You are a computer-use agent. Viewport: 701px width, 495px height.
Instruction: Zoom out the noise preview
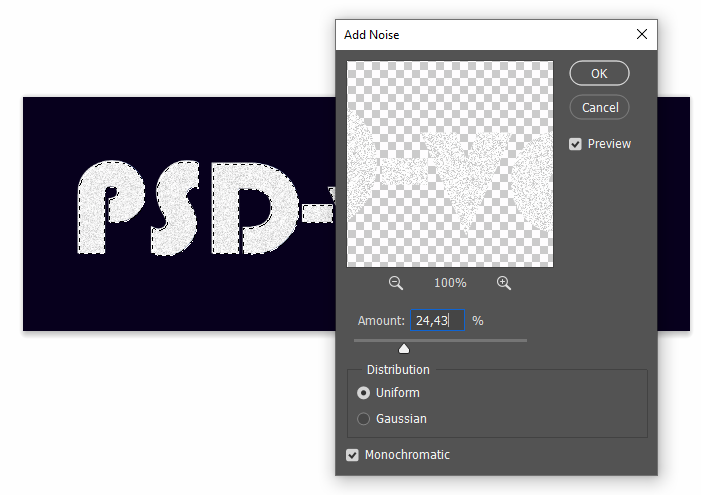[x=396, y=283]
